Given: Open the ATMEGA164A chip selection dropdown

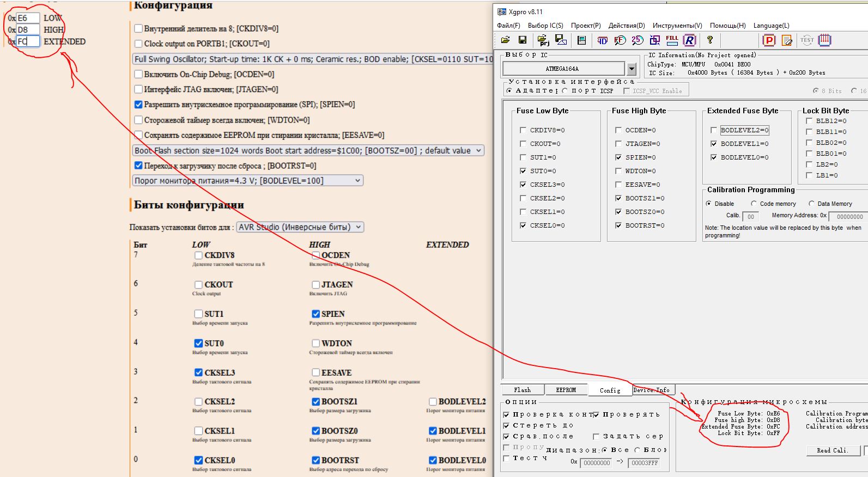Looking at the screenshot, I should point(632,69).
